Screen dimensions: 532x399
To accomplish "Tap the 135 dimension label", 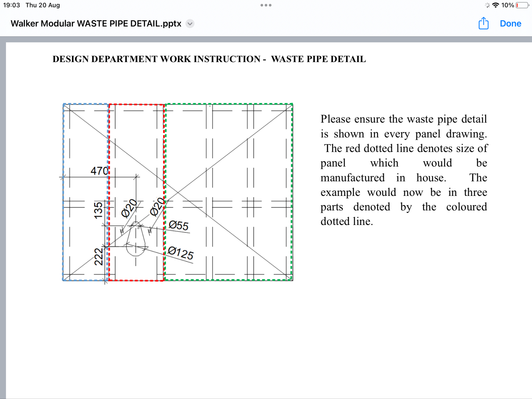I will point(98,210).
